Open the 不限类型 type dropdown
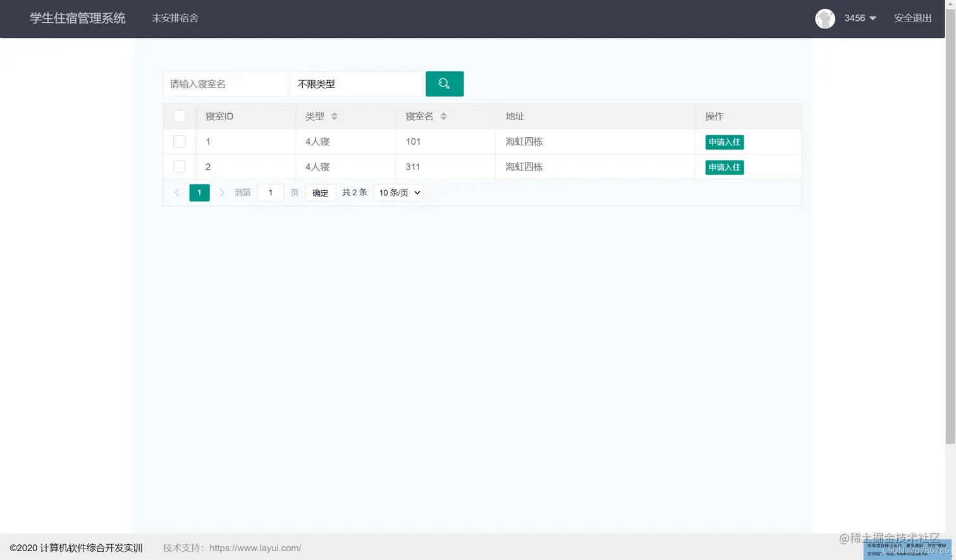 click(x=357, y=84)
